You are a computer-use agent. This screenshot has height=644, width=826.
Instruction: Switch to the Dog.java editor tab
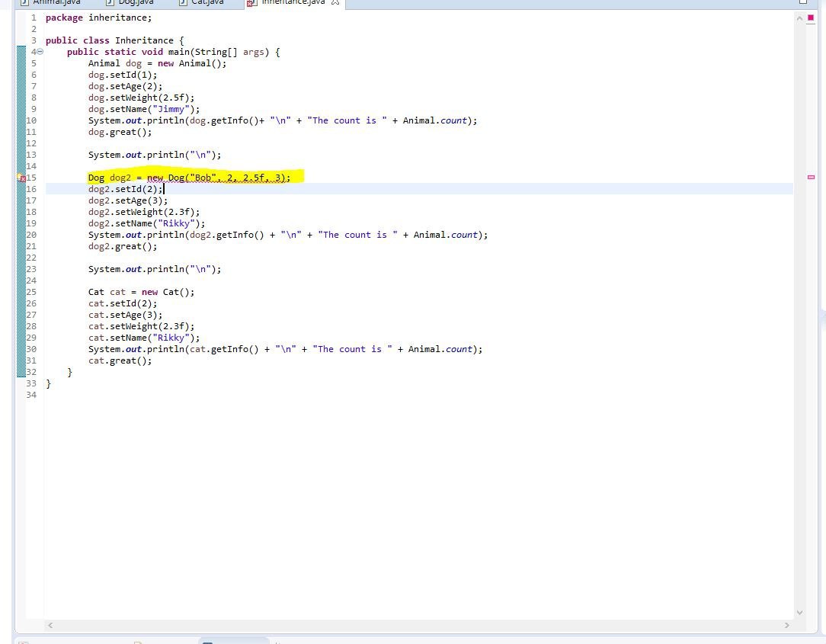click(130, 2)
